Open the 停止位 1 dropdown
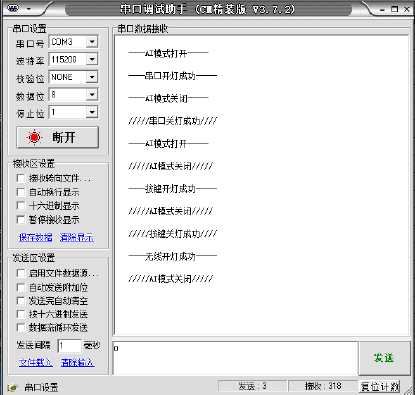The height and width of the screenshot is (395, 415). 92,112
